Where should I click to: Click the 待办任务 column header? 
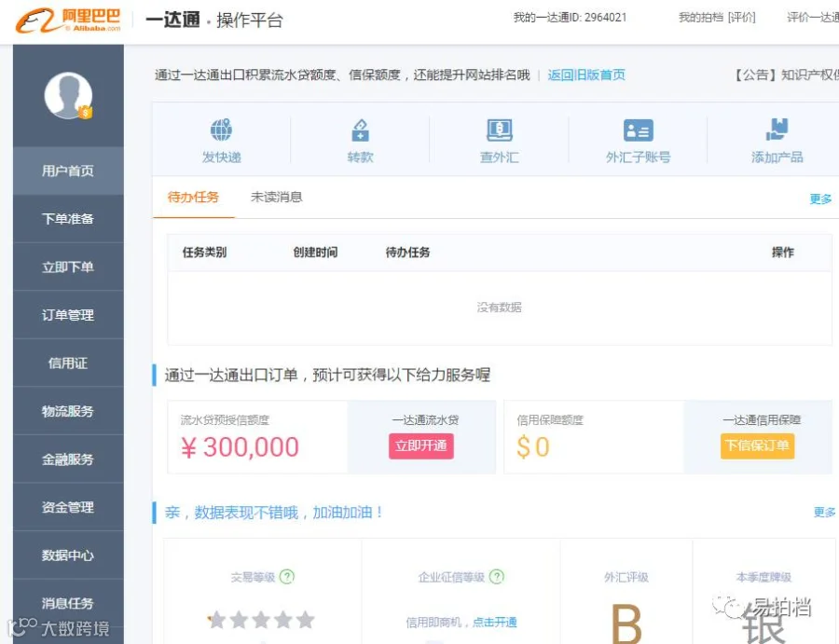click(x=407, y=252)
